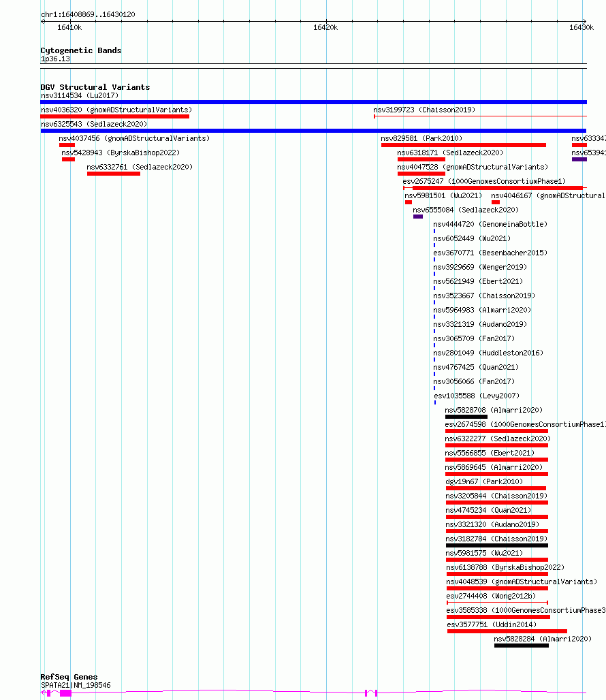Click the 16430k ruler position marker

pos(581,27)
